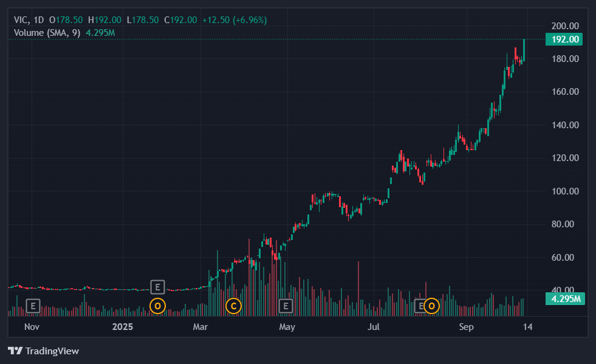The width and height of the screenshot is (596, 364).
Task: Click the E marker partly hidden behind O
Action: click(x=420, y=306)
